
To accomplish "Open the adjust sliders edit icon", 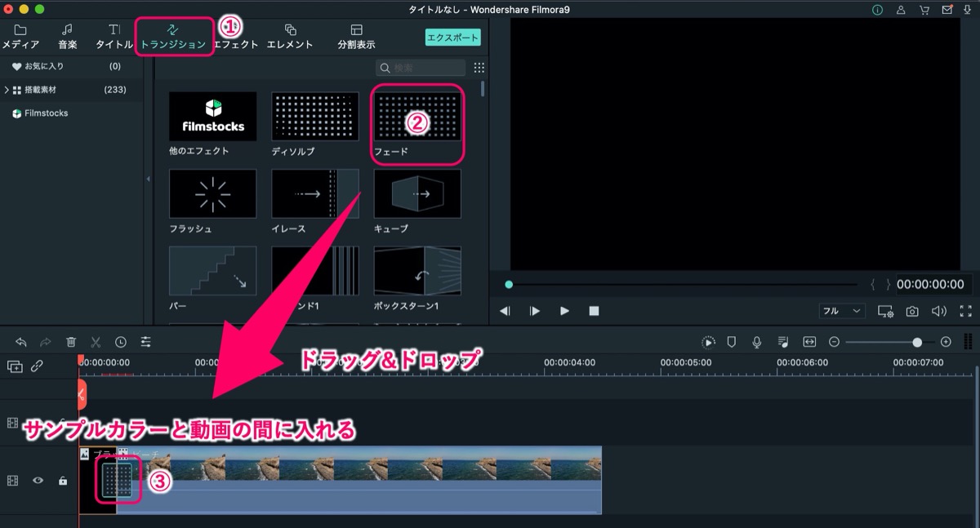I will pos(145,342).
